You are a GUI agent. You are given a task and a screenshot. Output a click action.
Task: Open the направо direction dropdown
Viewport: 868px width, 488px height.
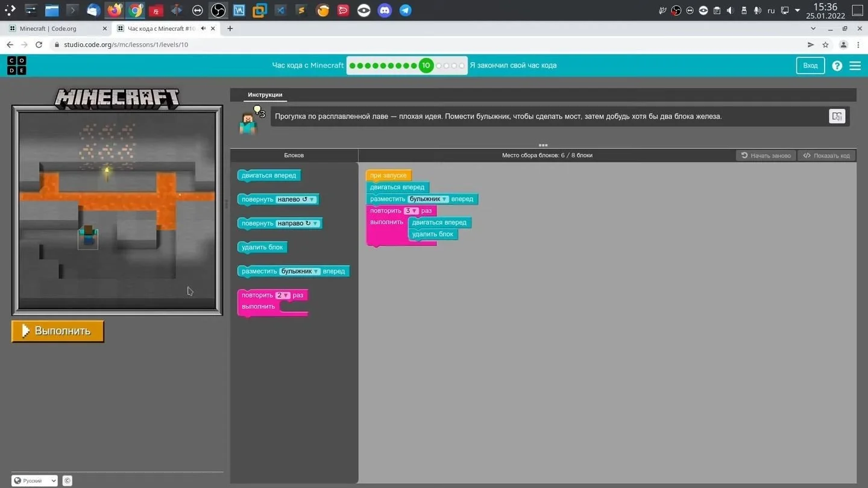point(297,224)
